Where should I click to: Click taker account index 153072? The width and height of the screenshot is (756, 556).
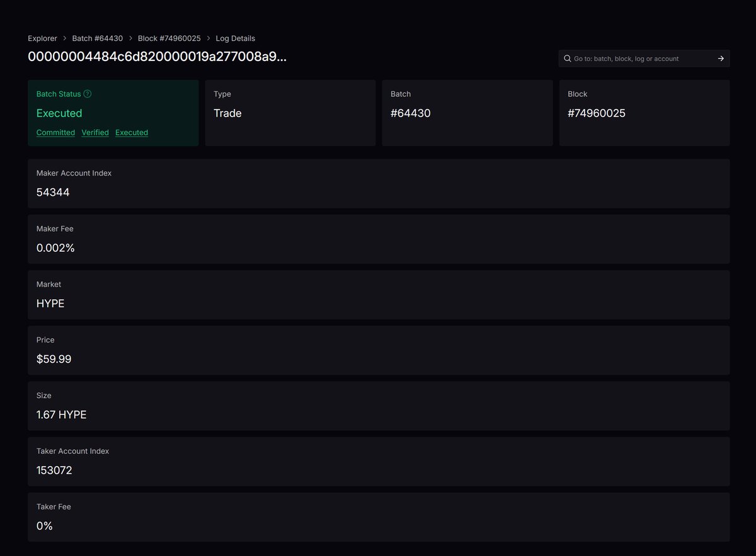(x=54, y=470)
